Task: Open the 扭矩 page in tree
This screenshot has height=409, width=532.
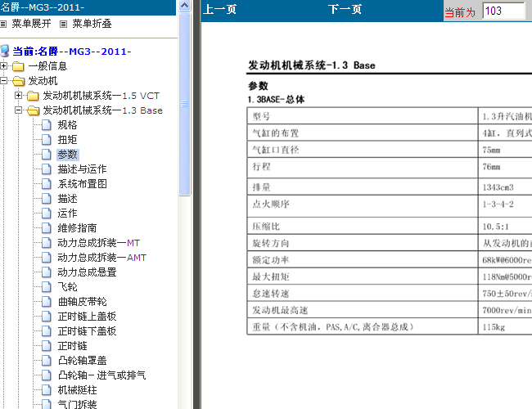Action: click(67, 140)
